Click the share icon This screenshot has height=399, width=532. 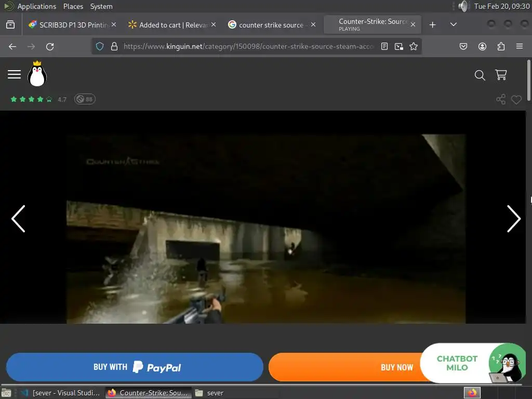point(501,99)
